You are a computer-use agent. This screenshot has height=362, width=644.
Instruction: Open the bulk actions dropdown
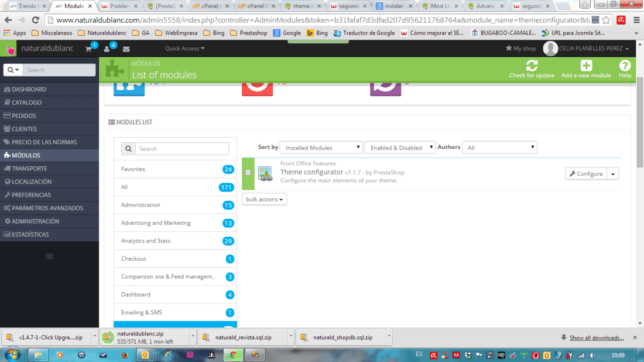pyautogui.click(x=264, y=199)
